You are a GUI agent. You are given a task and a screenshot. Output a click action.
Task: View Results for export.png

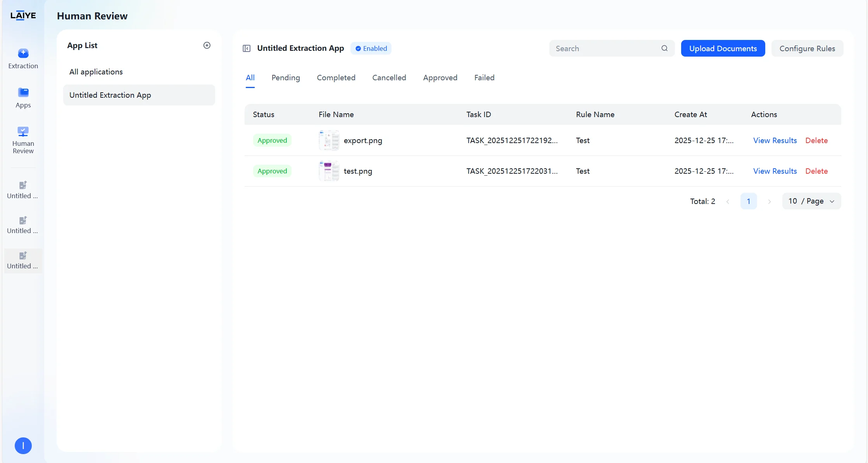point(775,140)
